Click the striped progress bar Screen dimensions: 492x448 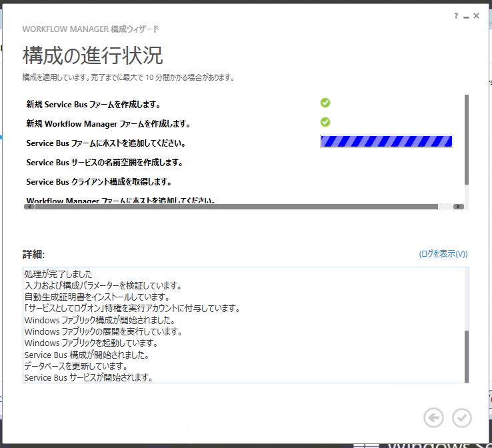387,141
